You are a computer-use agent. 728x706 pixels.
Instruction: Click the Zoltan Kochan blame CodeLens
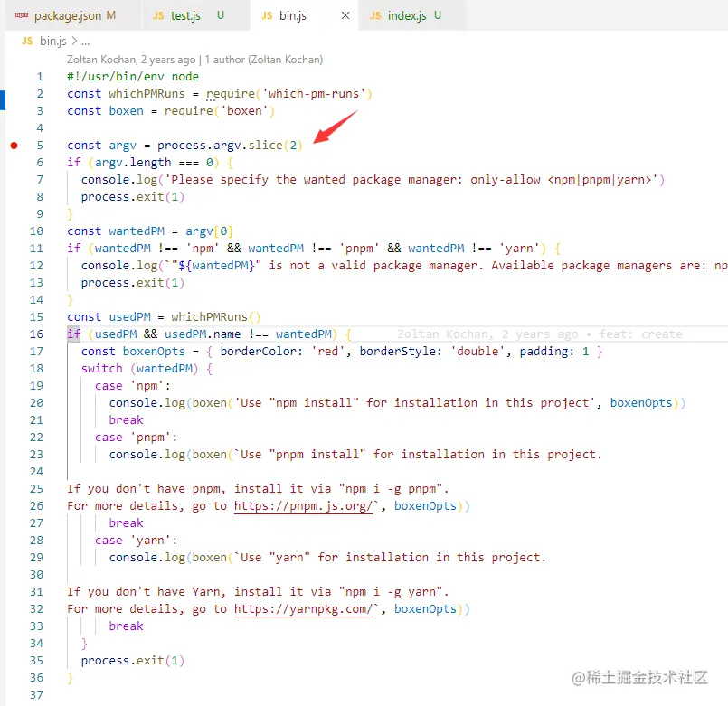[x=131, y=60]
